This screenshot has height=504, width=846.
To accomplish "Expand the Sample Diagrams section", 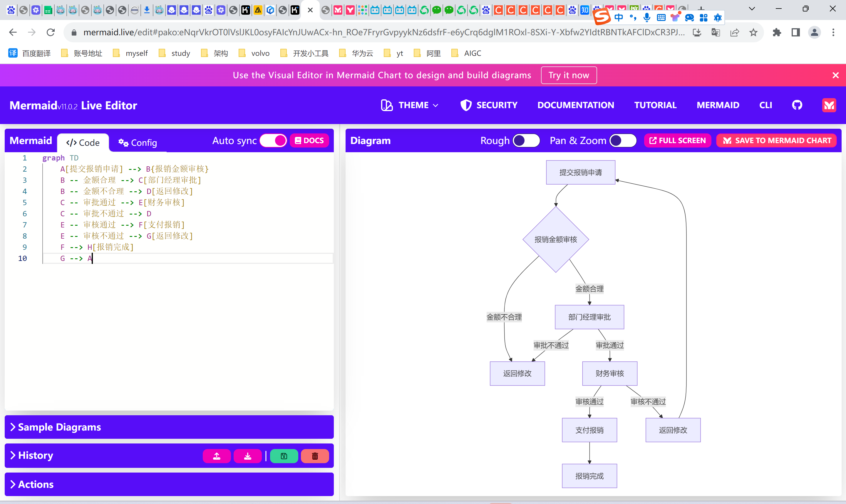I will pos(169,427).
